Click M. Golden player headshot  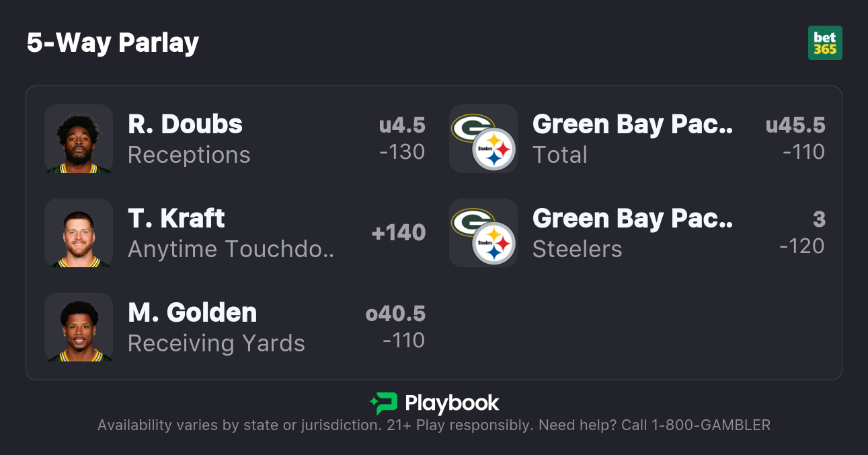click(x=79, y=327)
